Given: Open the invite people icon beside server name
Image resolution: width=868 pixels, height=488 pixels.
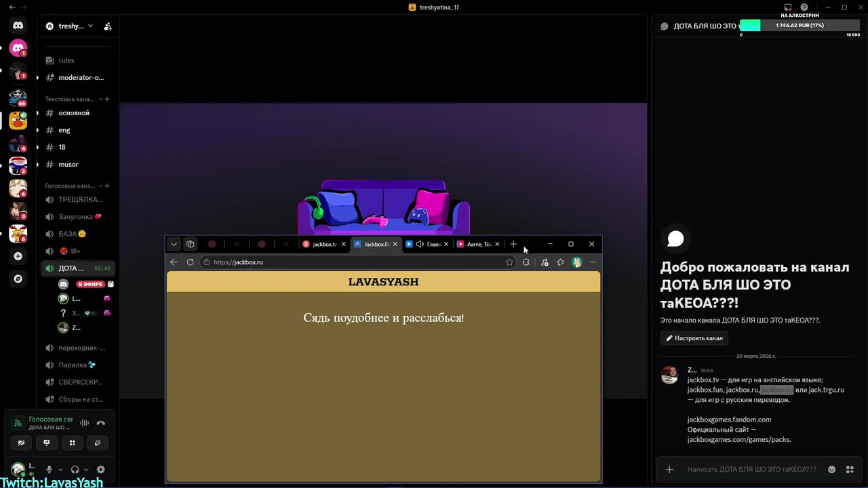Looking at the screenshot, I should [108, 26].
